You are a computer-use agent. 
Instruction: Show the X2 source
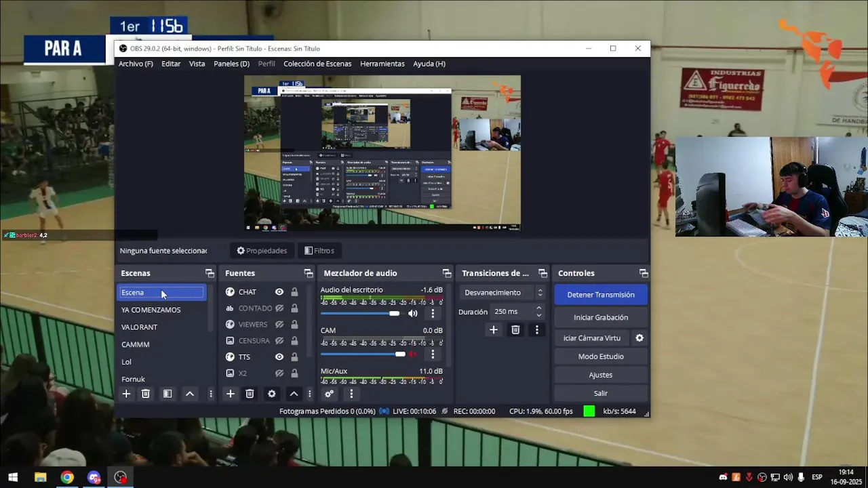[279, 373]
